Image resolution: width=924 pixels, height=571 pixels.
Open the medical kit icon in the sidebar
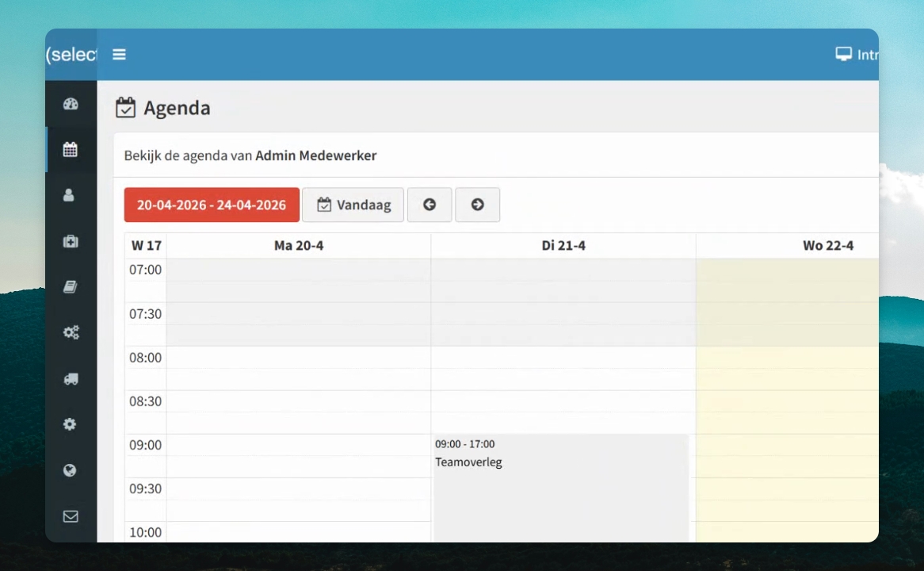coord(71,241)
